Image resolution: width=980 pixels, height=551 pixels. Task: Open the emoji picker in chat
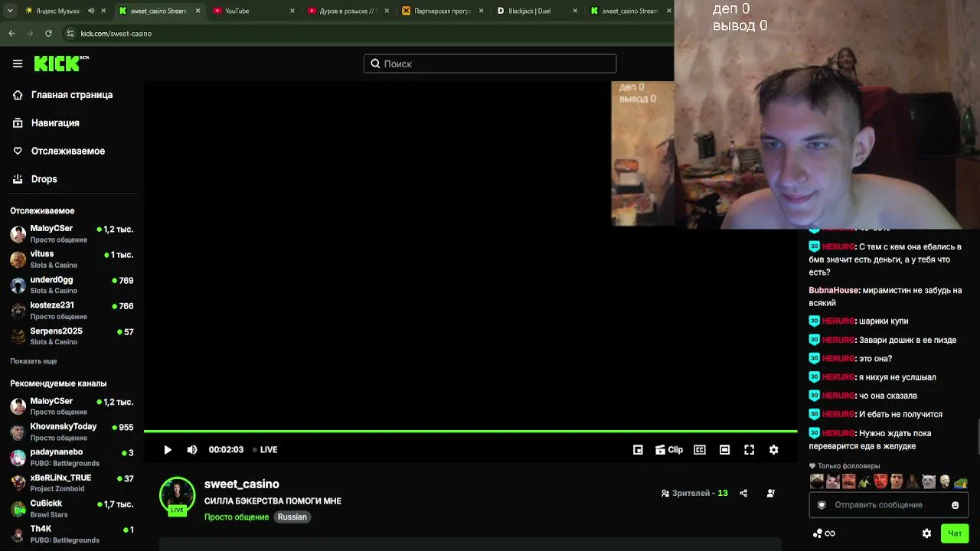[955, 505]
